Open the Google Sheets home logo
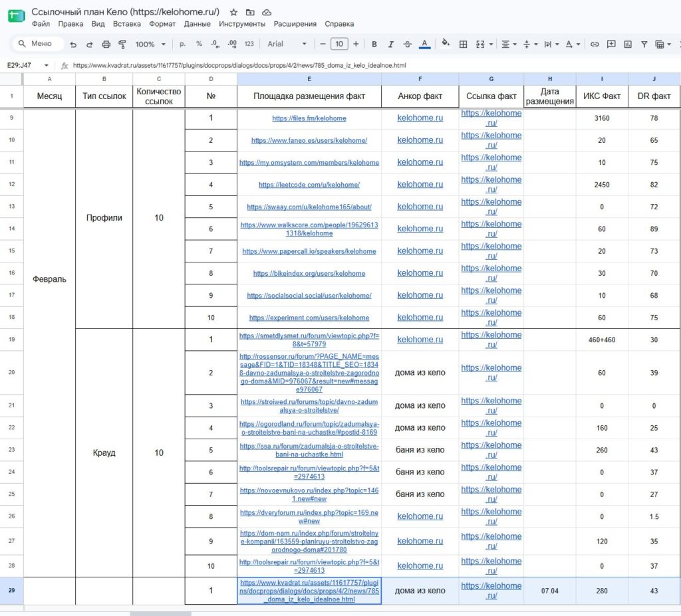Viewport: 681px width, 616px height. pos(17,16)
